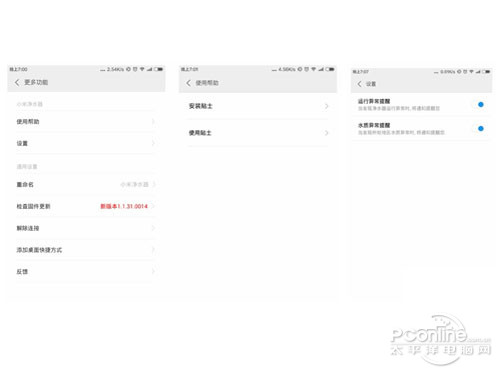Open 设置 entry in 更多功能 list

(x=86, y=143)
